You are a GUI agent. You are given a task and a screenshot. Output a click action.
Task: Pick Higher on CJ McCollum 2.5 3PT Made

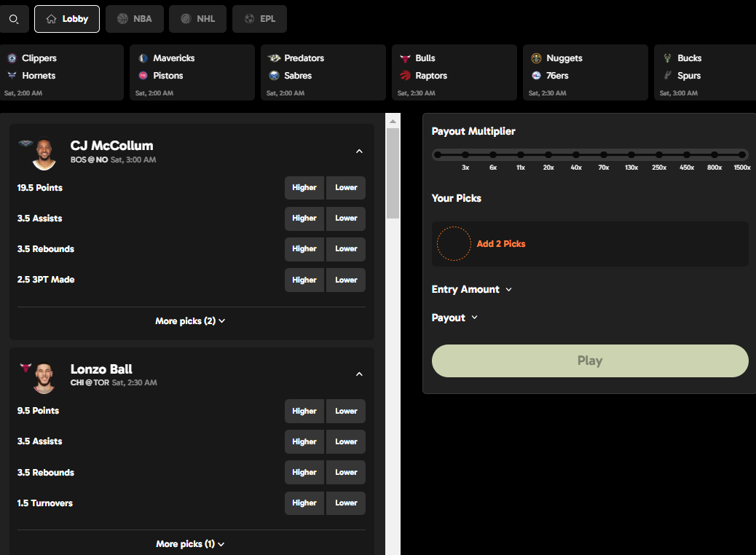pyautogui.click(x=304, y=280)
